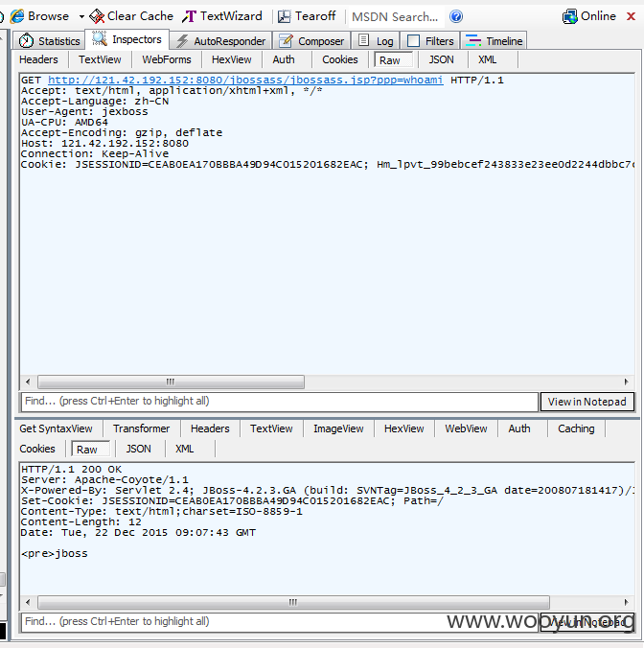Open the response ImageView tab
644x648 pixels.
[338, 429]
